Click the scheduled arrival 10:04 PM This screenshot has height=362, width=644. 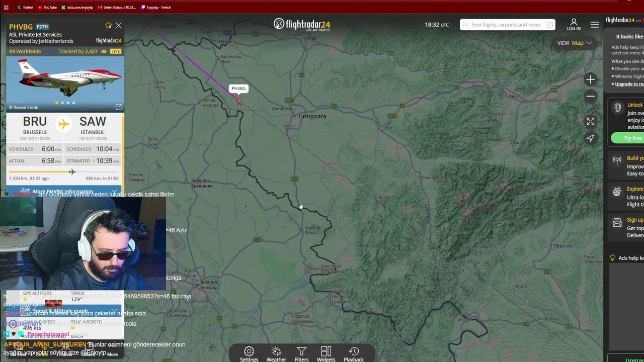click(108, 149)
